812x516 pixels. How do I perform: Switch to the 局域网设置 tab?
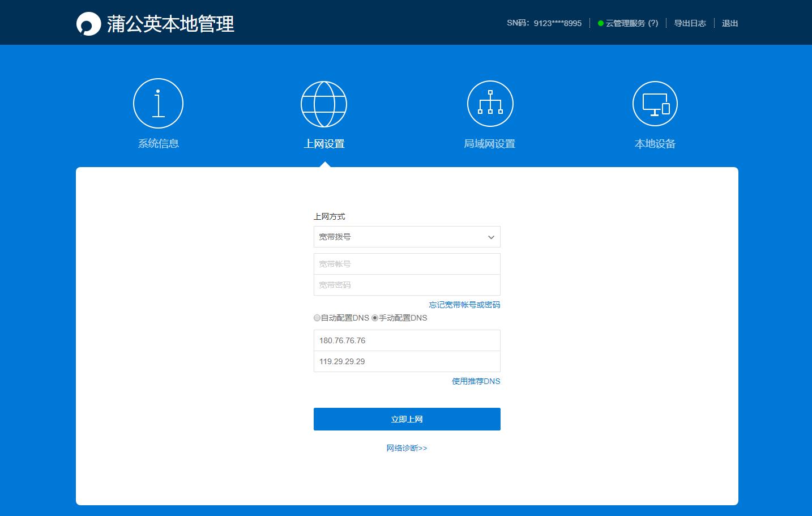point(489,143)
